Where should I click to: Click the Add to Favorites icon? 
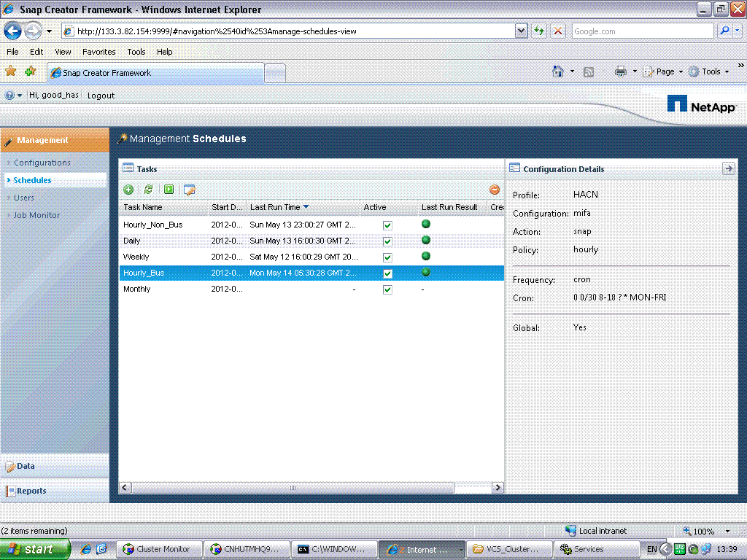tap(31, 71)
